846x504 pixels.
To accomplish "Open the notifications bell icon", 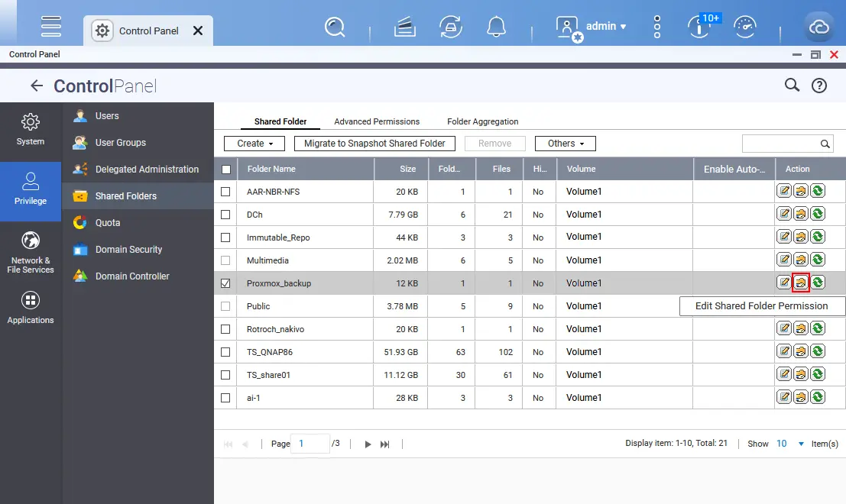I will pos(496,27).
